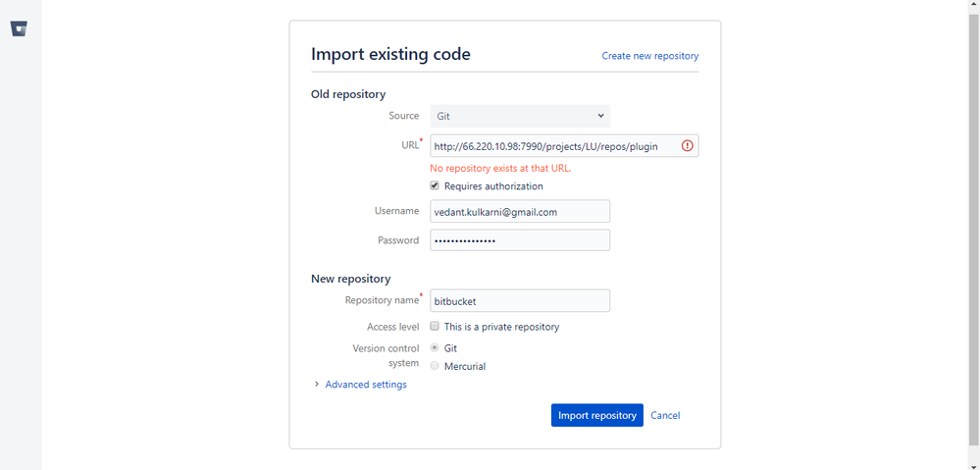Image resolution: width=980 pixels, height=470 pixels.
Task: Open the Source dropdown
Action: [x=520, y=116]
